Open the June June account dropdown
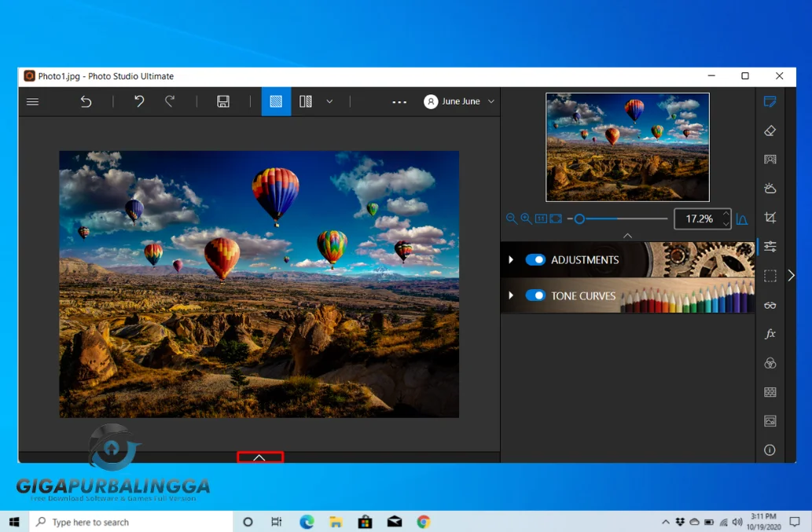The height and width of the screenshot is (532, 812). pyautogui.click(x=458, y=101)
